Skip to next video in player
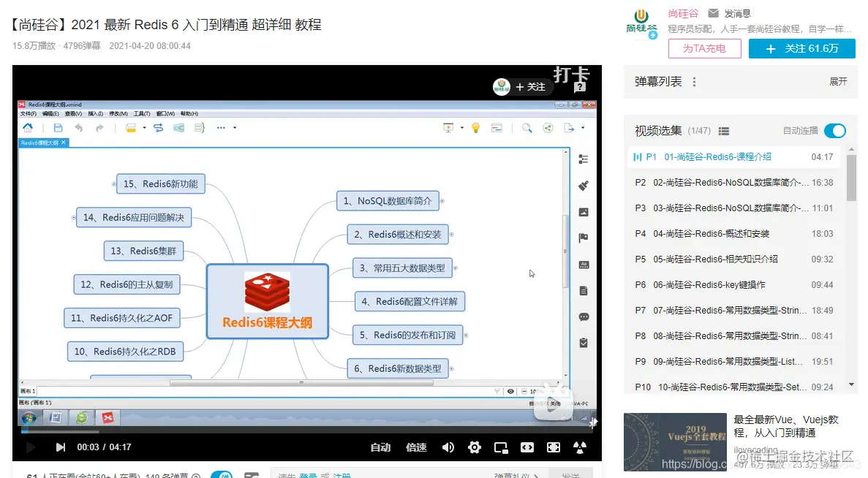Screen dimensions: 868x478 pos(61,447)
